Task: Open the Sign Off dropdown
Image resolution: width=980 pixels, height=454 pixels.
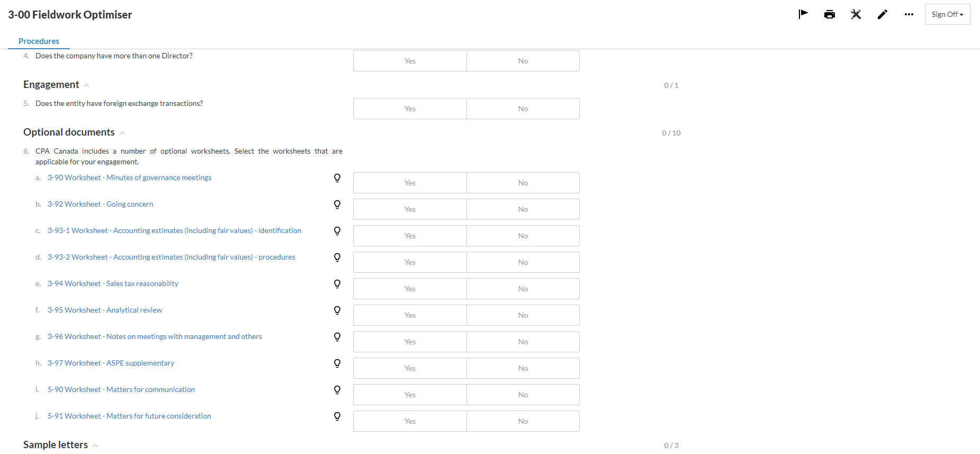Action: 947,14
